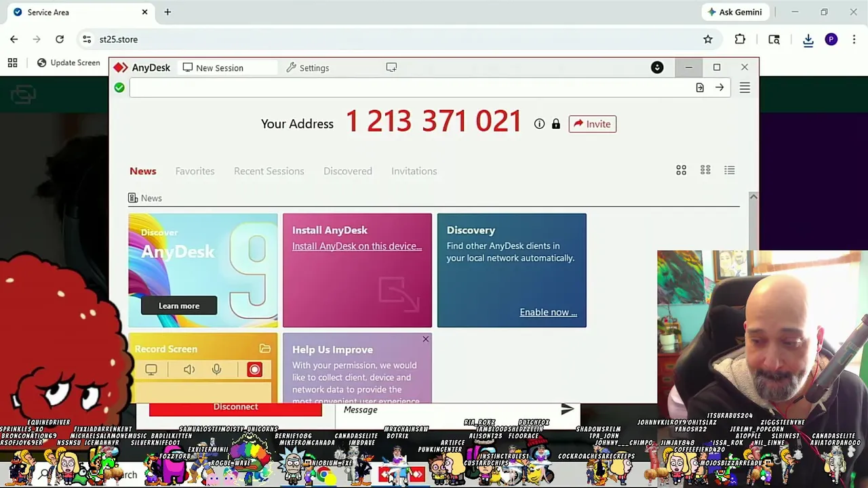Click Enable now on Discovery card
This screenshot has height=488, width=868.
tap(548, 312)
